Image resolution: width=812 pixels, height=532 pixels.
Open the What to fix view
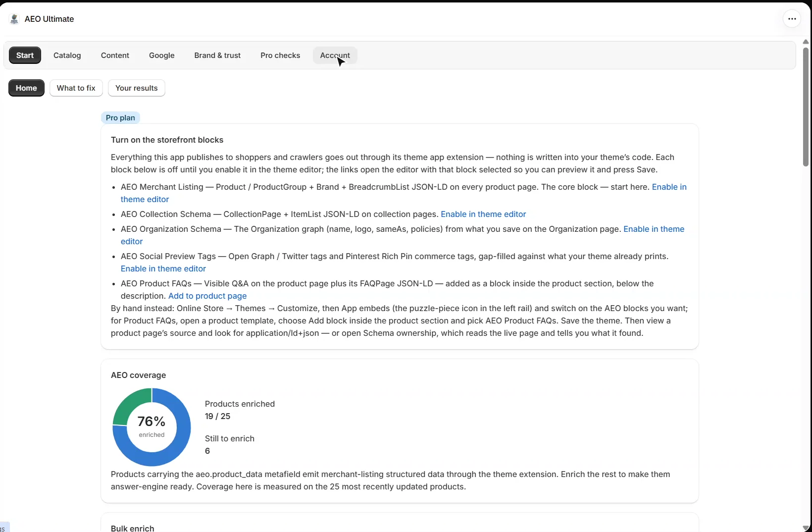click(x=76, y=88)
